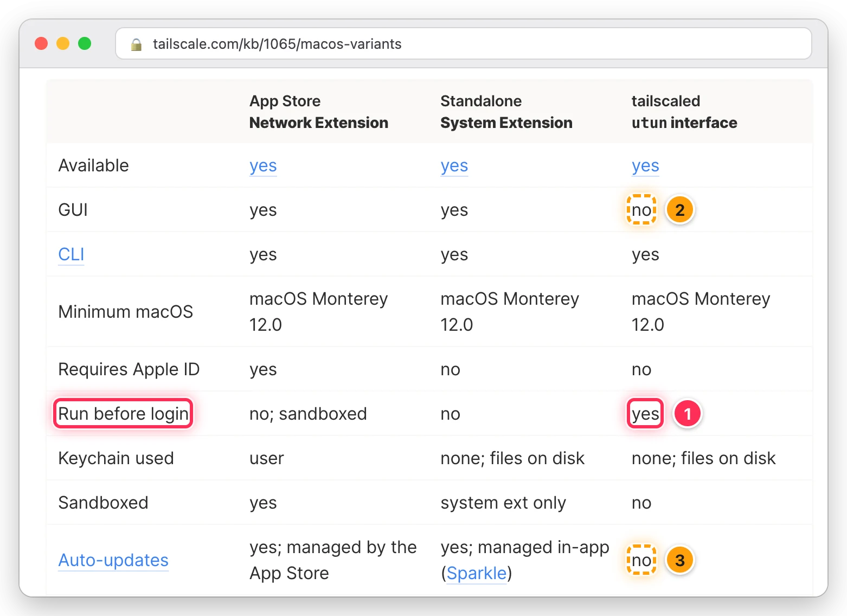Screen dimensions: 847x616
Task: Click the "user" keychain cell
Action: coord(266,458)
